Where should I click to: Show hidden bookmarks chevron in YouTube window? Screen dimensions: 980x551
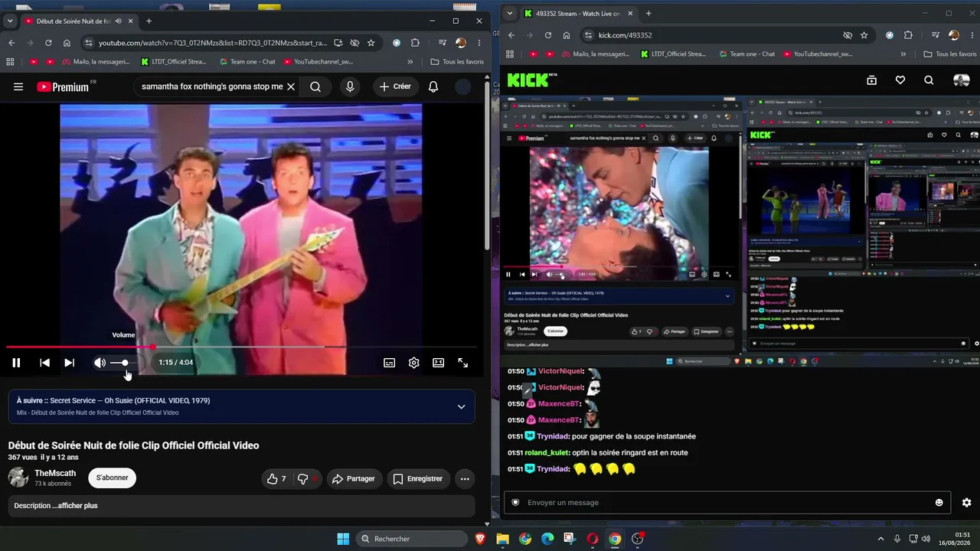(410, 61)
